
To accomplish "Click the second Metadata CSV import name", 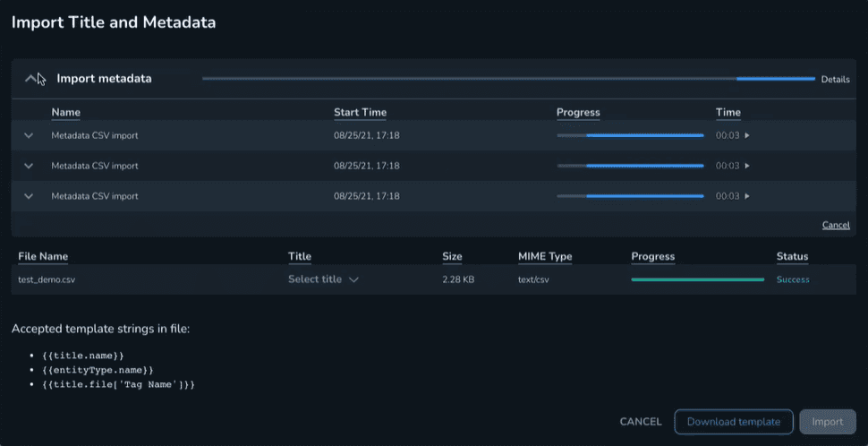I will [x=95, y=166].
